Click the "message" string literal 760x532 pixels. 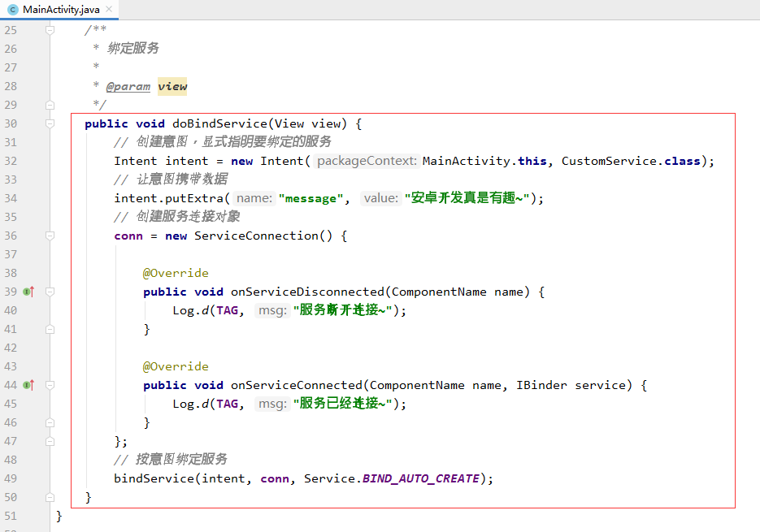tap(311, 199)
